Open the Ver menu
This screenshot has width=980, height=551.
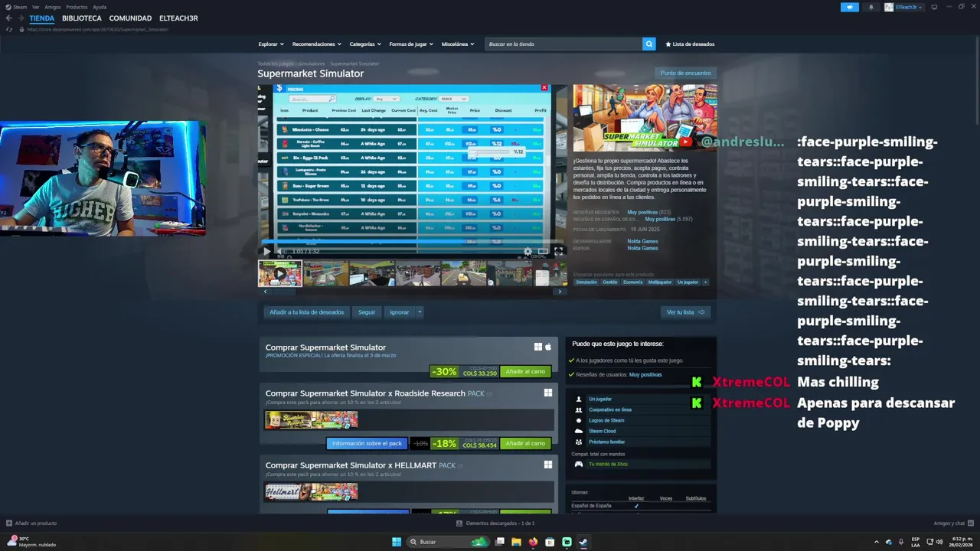36,7
